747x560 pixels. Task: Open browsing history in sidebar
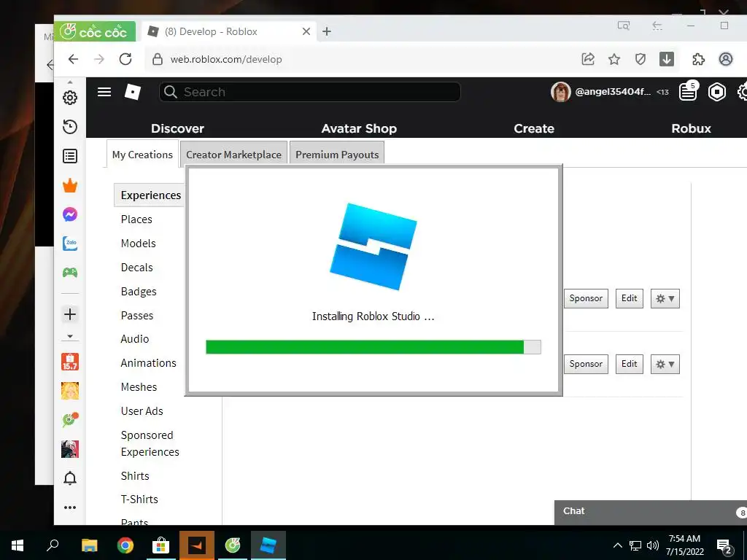click(x=70, y=127)
